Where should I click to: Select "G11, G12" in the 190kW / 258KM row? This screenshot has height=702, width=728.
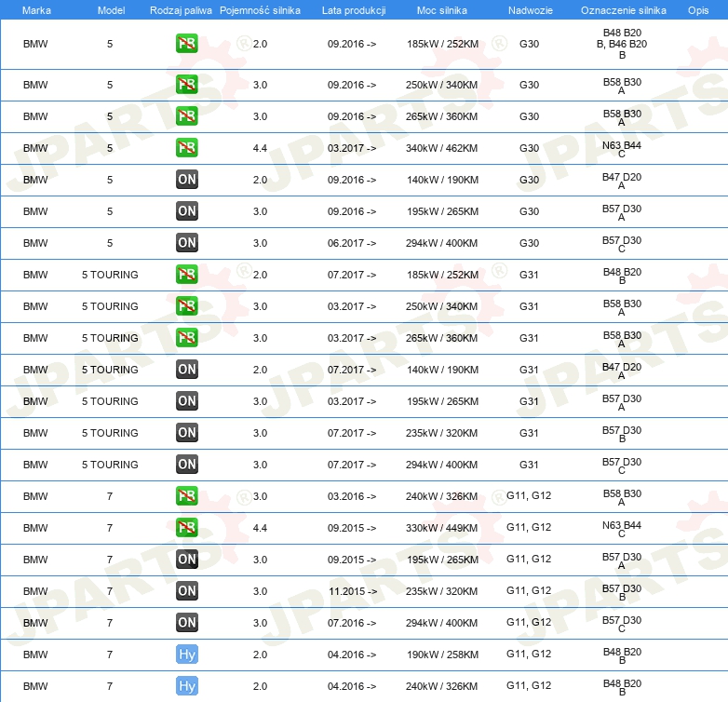point(529,654)
